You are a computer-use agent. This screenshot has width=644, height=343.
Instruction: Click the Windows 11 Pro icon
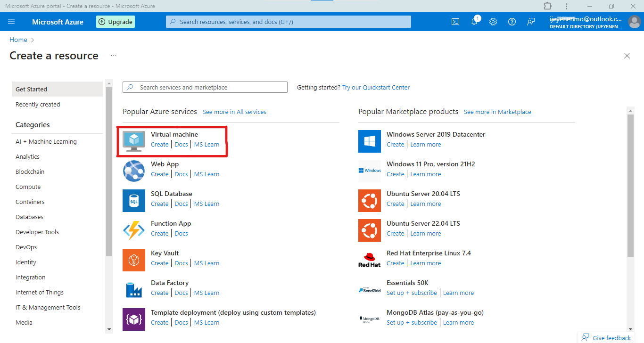click(370, 171)
